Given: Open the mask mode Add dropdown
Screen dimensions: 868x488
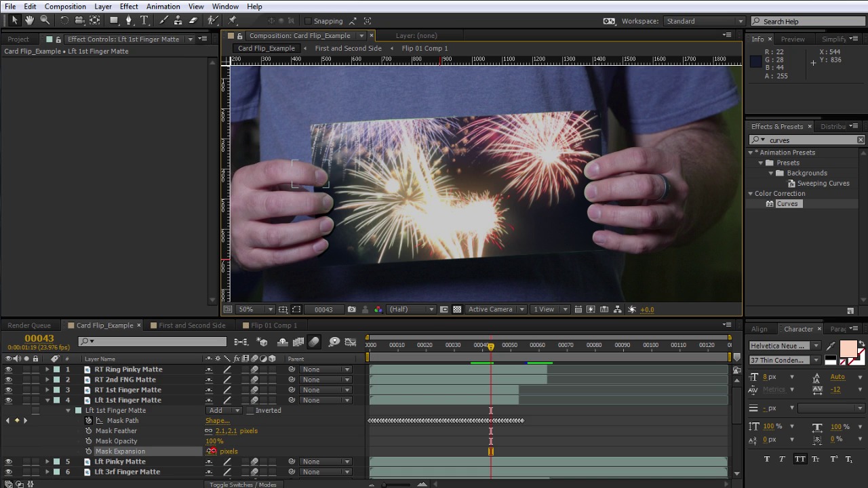Looking at the screenshot, I should tap(224, 411).
